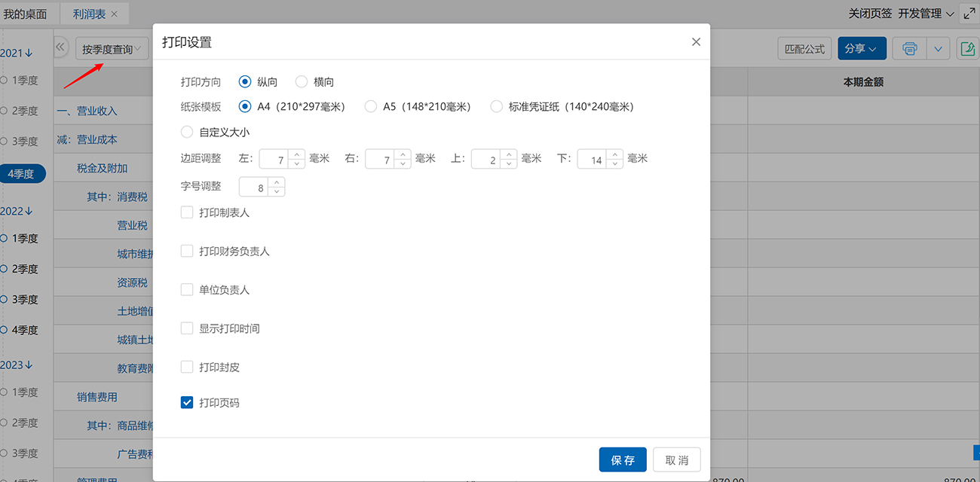The width and height of the screenshot is (980, 482).
Task: Toggle fullscreen with the expand arrows icon
Action: coord(969,14)
